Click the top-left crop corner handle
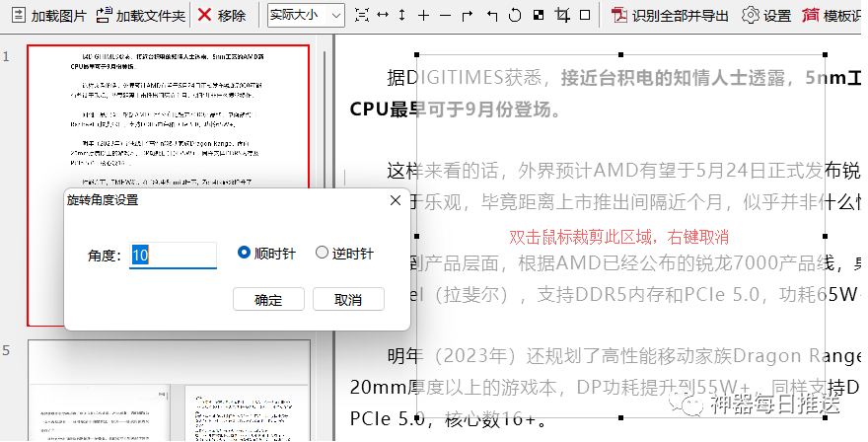The width and height of the screenshot is (868, 442). 417,55
